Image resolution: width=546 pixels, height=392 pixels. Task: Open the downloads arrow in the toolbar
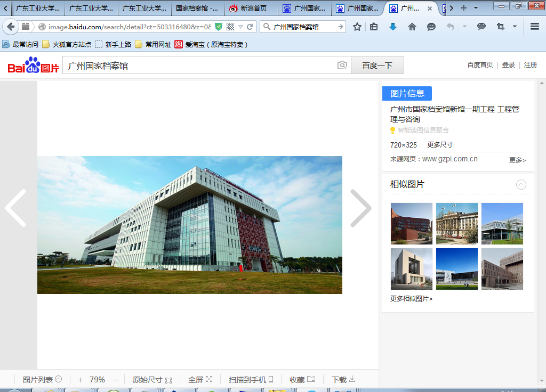[x=393, y=27]
